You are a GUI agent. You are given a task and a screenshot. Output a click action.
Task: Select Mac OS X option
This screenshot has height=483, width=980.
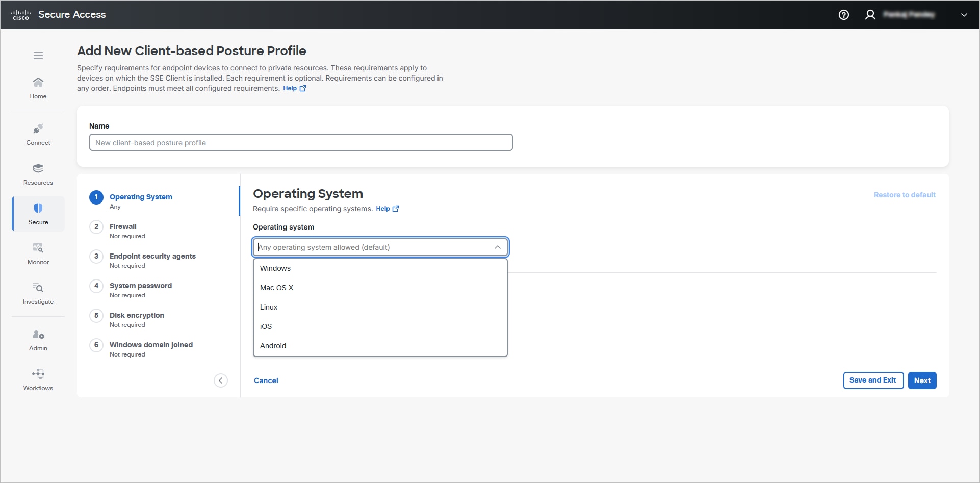[380, 288]
